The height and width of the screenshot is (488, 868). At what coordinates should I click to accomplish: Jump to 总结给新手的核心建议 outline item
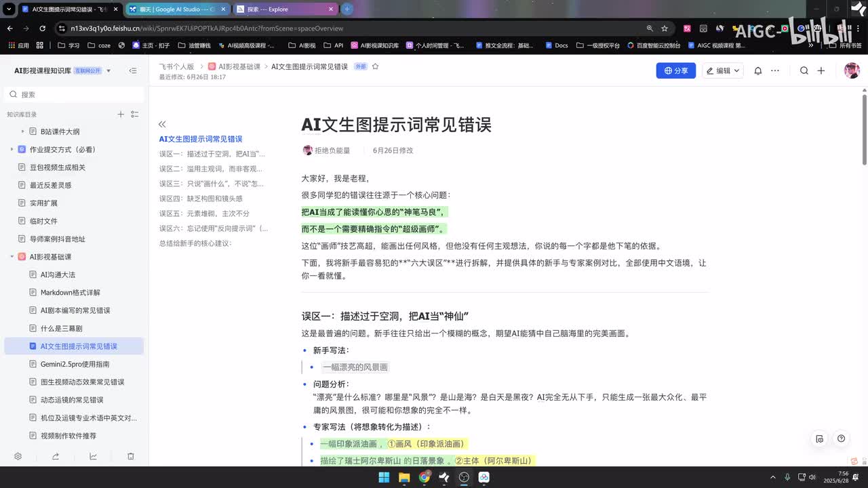[195, 243]
